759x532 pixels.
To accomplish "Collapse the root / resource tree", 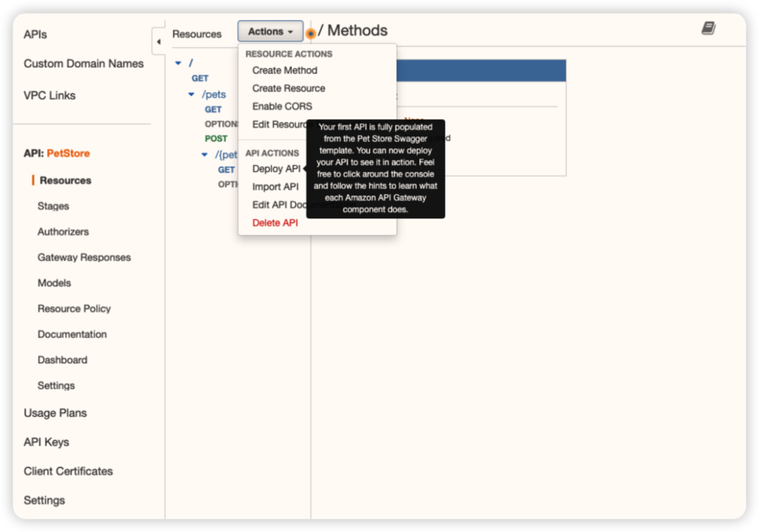I will coord(178,63).
